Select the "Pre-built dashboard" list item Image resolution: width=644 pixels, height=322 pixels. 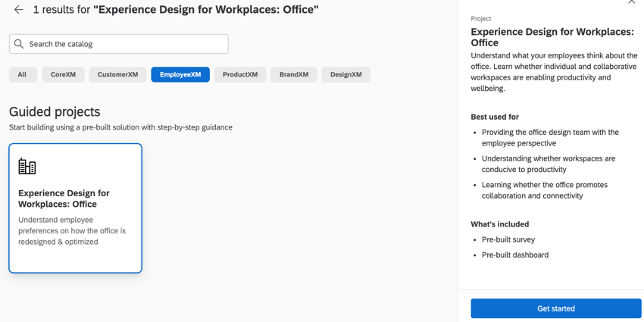click(515, 255)
